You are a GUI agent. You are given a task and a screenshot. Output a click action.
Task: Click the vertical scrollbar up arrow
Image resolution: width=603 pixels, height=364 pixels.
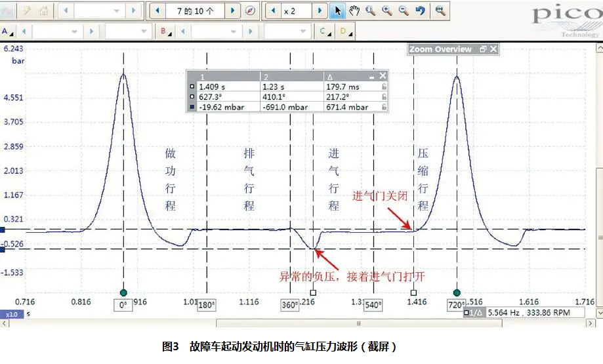[x=599, y=48]
